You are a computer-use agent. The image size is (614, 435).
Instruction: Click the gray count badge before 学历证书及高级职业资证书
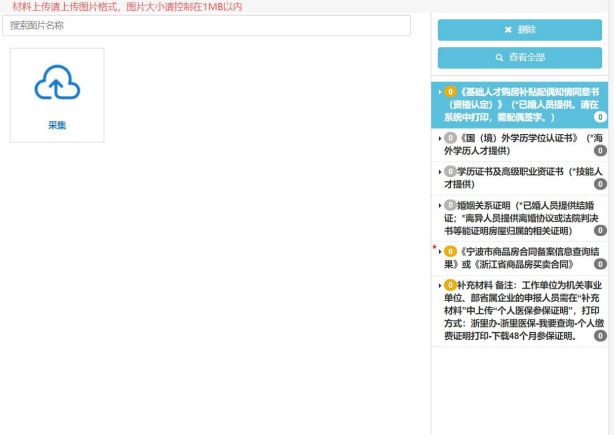[x=450, y=171]
